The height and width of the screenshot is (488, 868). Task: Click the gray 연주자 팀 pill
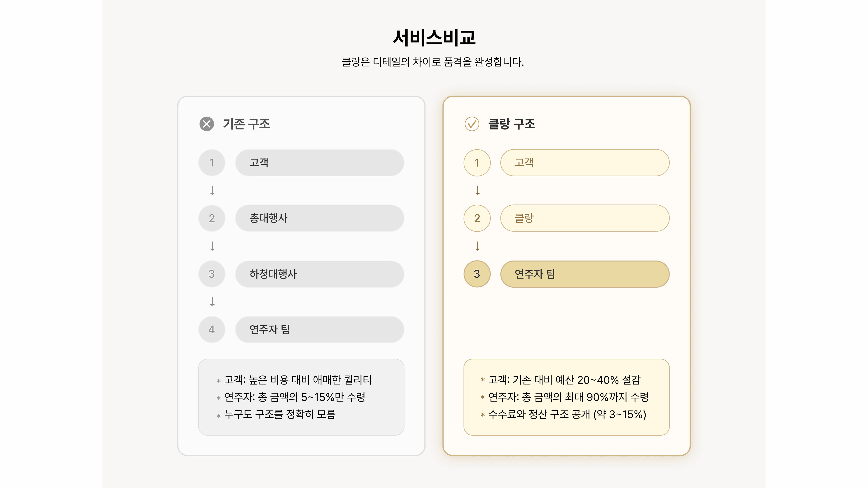tap(319, 329)
